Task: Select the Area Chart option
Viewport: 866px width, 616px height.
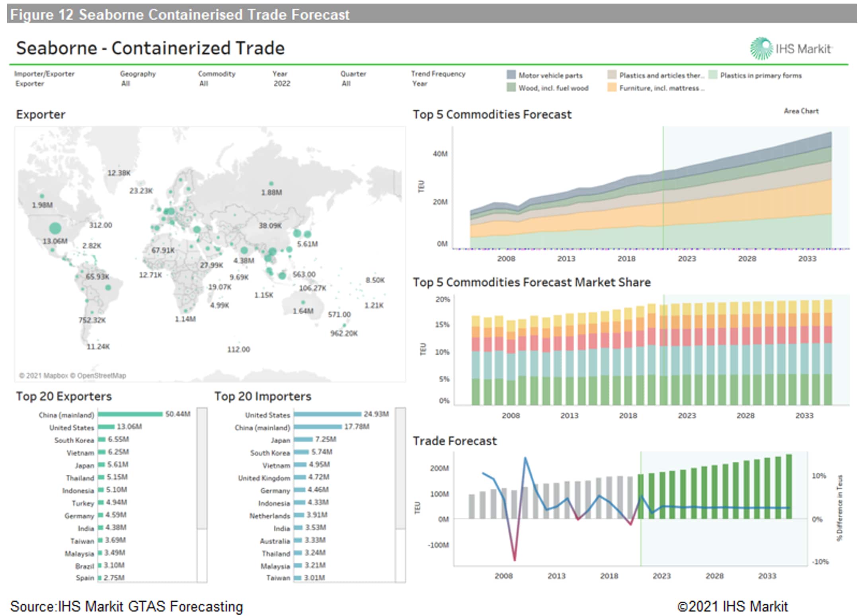Action: (801, 111)
